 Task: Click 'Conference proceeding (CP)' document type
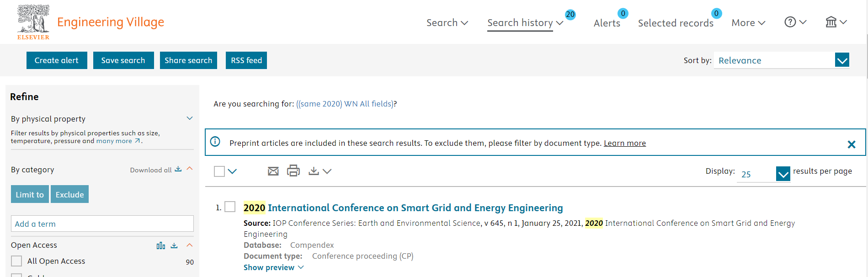point(363,256)
